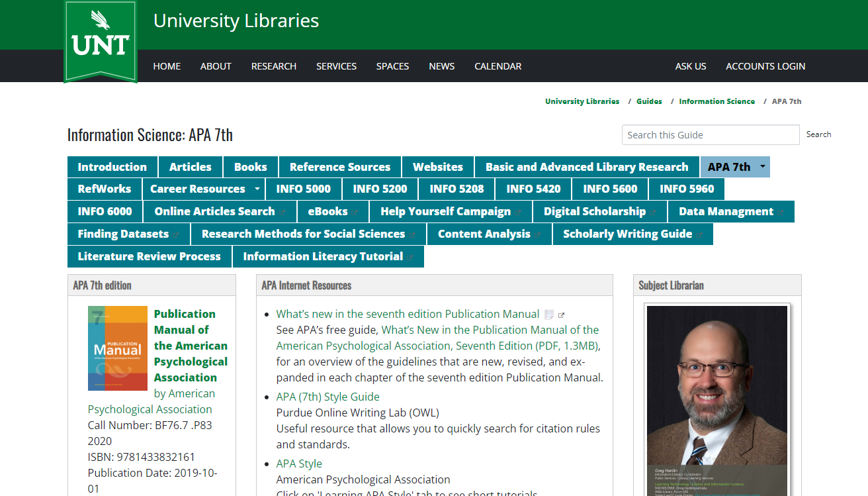Click the Search this Guide input field
Viewport: 868px width, 496px height.
pyautogui.click(x=710, y=135)
